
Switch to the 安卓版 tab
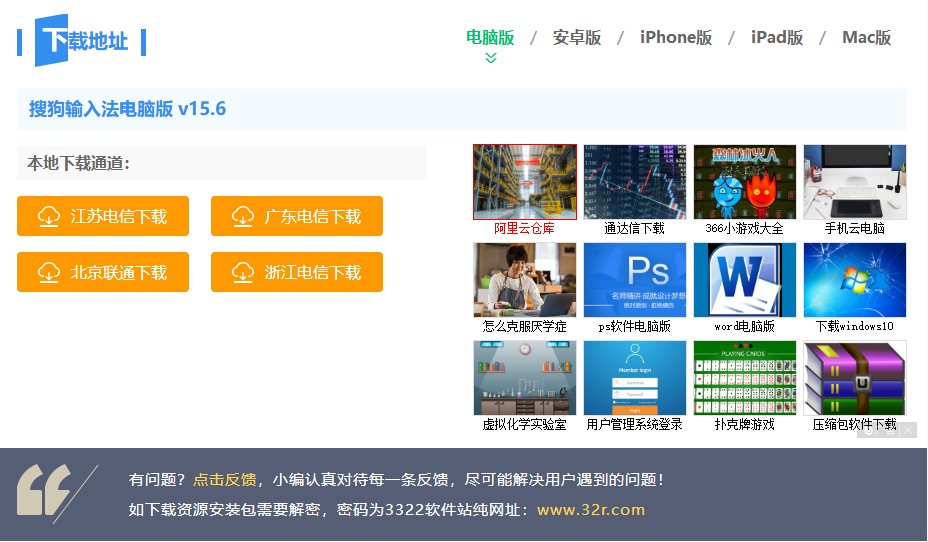tap(577, 38)
